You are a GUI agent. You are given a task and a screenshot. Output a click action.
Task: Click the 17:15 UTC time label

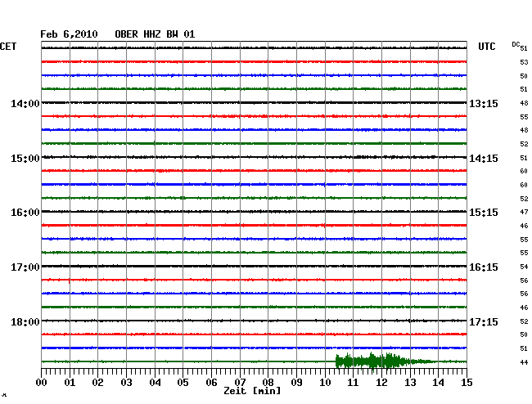tap(484, 321)
